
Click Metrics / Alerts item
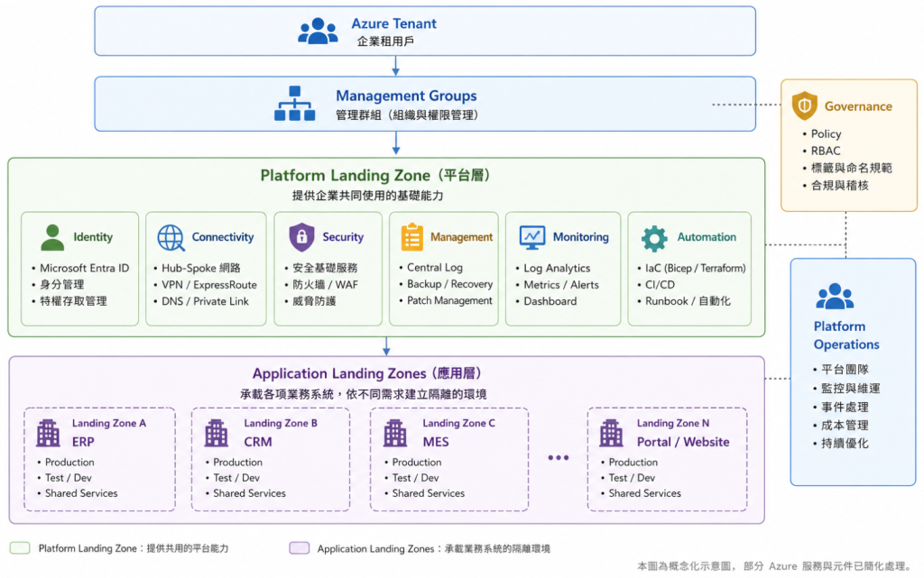pyautogui.click(x=561, y=284)
